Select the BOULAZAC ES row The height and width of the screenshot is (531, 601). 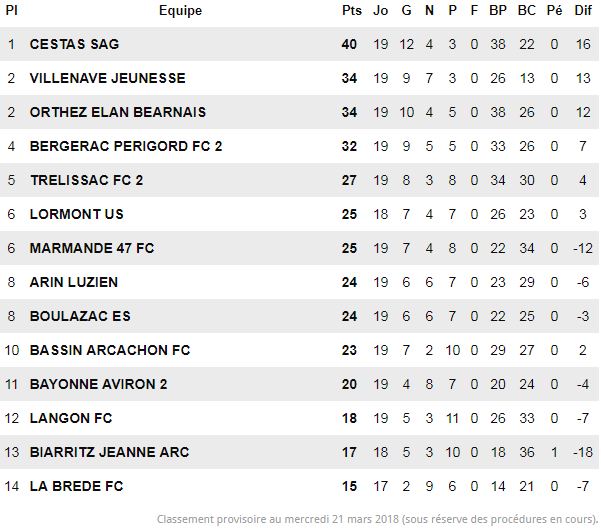point(299,316)
